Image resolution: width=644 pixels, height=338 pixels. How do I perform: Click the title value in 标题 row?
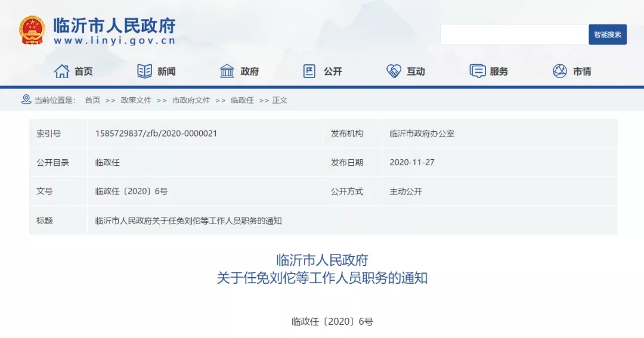[188, 221]
